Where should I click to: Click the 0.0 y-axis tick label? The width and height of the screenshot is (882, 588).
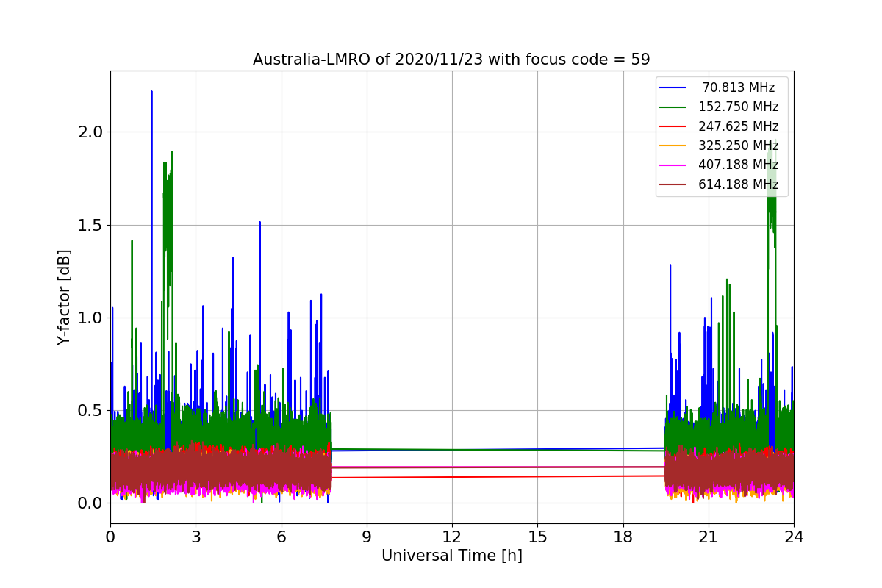click(90, 503)
